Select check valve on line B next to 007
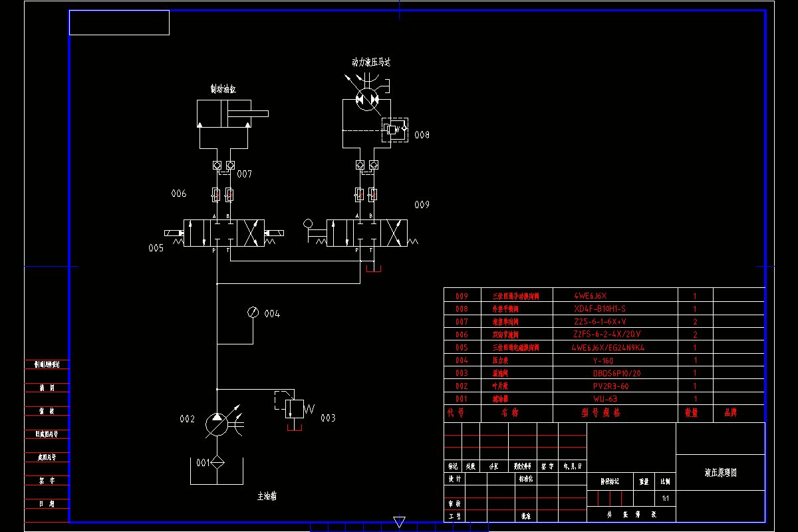Screen dimensions: 798x532 coord(230,165)
